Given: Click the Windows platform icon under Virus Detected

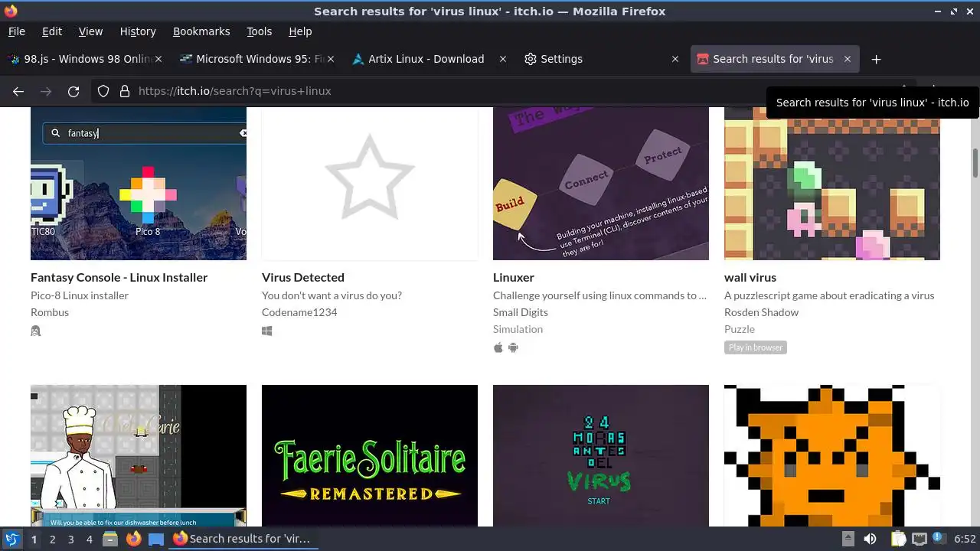Looking at the screenshot, I should point(267,331).
